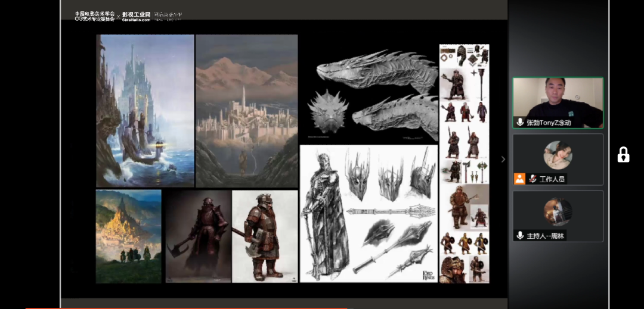Click the Sauron armor sketch sheet
The image size is (644, 309).
[x=369, y=214]
